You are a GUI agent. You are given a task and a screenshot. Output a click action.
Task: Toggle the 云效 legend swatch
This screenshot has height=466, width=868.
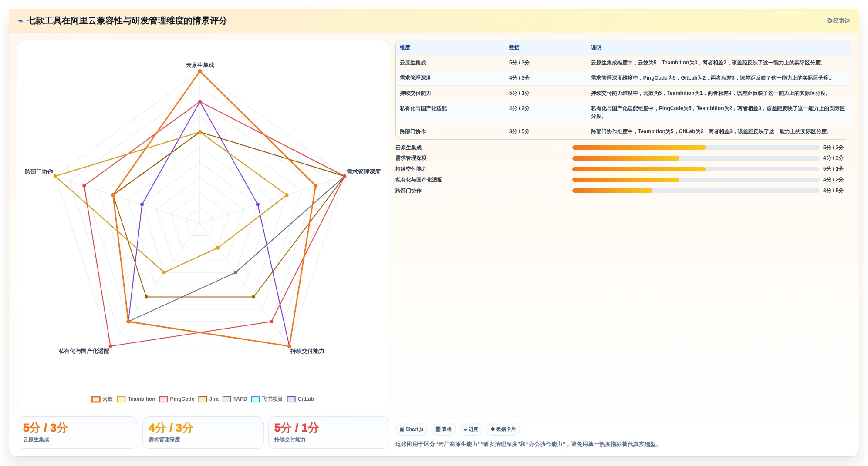coord(96,399)
